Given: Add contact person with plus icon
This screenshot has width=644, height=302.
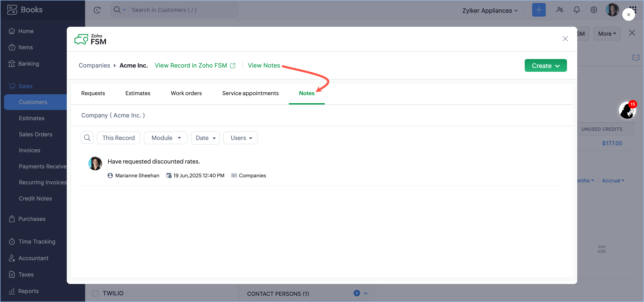Looking at the screenshot, I should (x=357, y=293).
